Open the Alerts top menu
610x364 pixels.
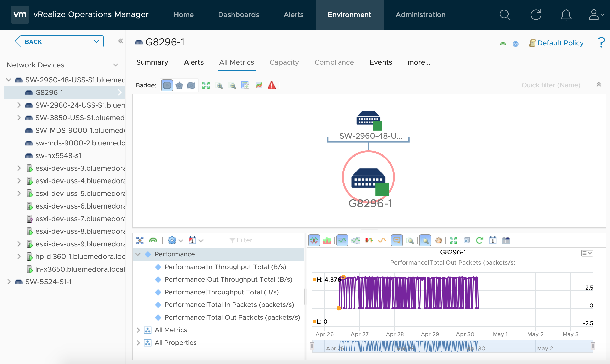tap(293, 15)
